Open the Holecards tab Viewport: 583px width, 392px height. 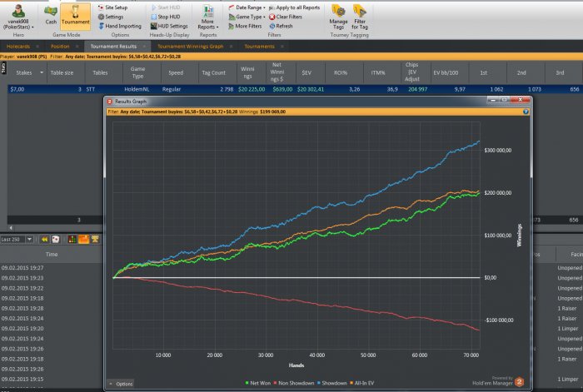click(x=20, y=47)
